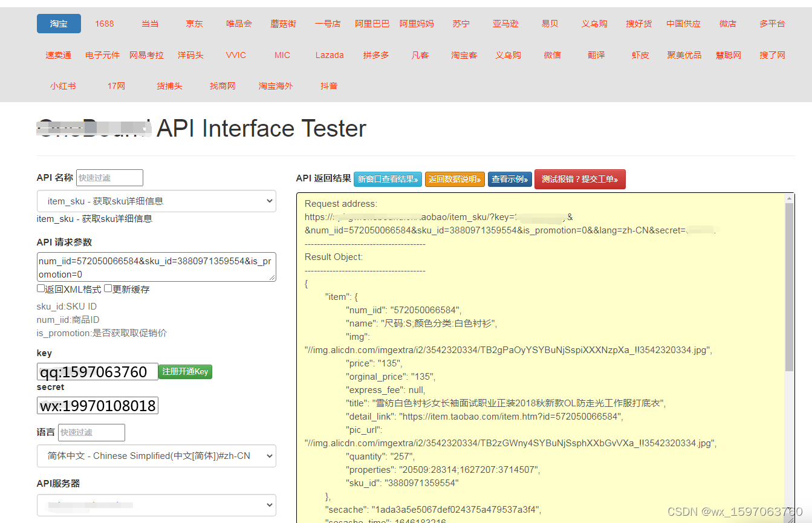
Task: Click the detail_link taobao URL text
Action: tap(510, 417)
